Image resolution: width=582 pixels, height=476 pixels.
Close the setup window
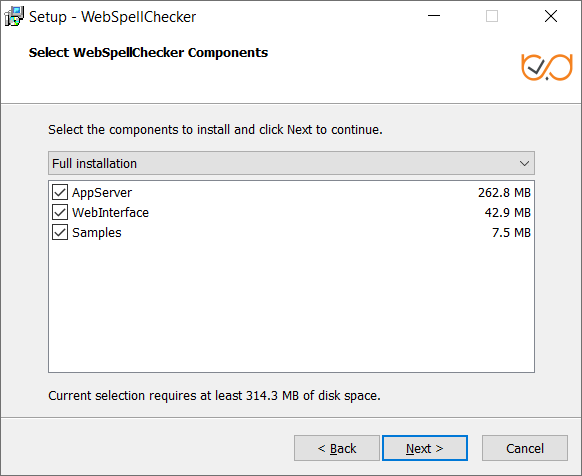point(551,16)
